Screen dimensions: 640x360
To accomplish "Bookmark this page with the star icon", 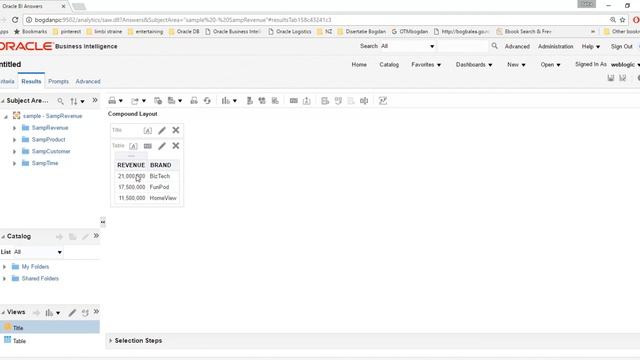I will (622, 20).
